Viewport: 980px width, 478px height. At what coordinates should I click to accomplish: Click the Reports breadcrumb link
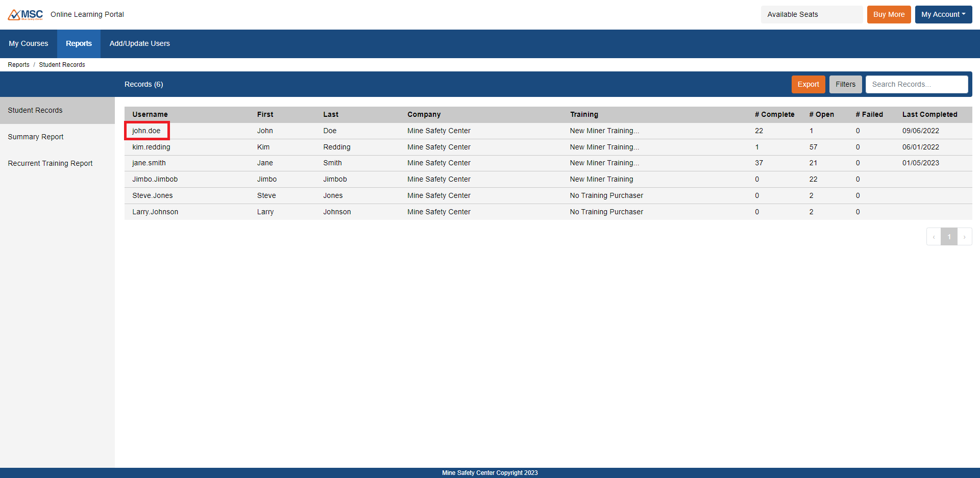[18, 65]
